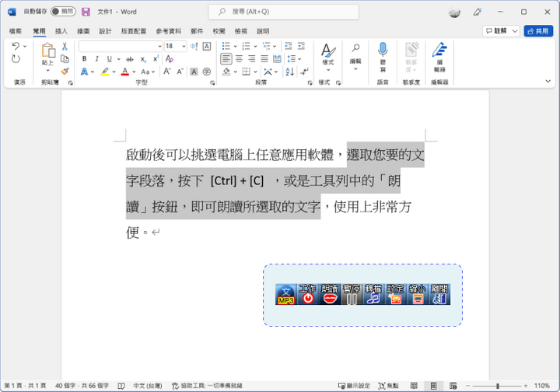Click the text highlight color yellow swatch
The height and width of the screenshot is (392, 560).
coord(105,72)
